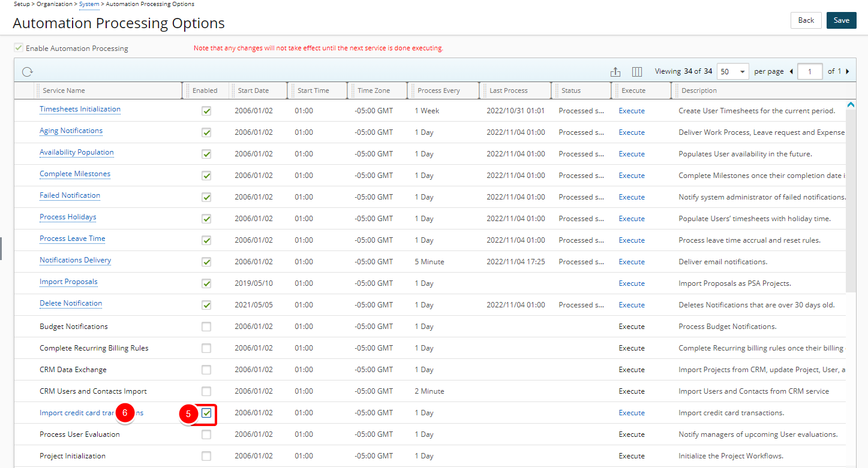
Task: Click the export icon in table toolbar
Action: pos(615,72)
